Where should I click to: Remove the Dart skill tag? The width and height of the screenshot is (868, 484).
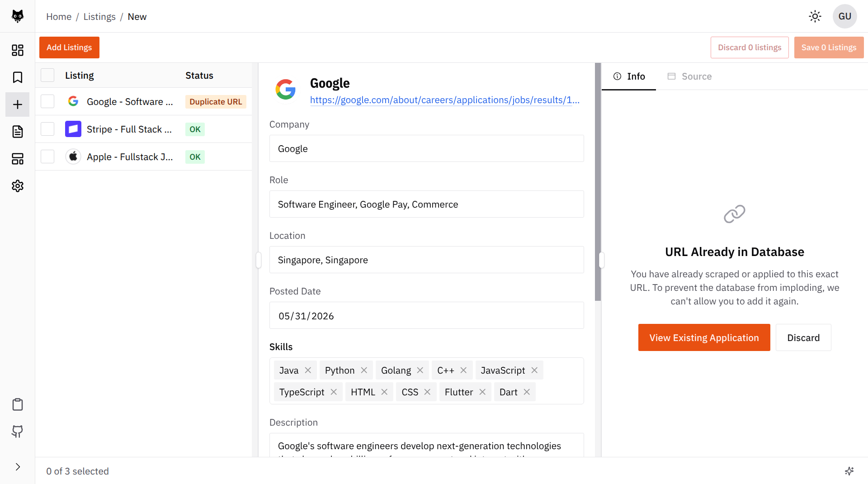pos(527,392)
